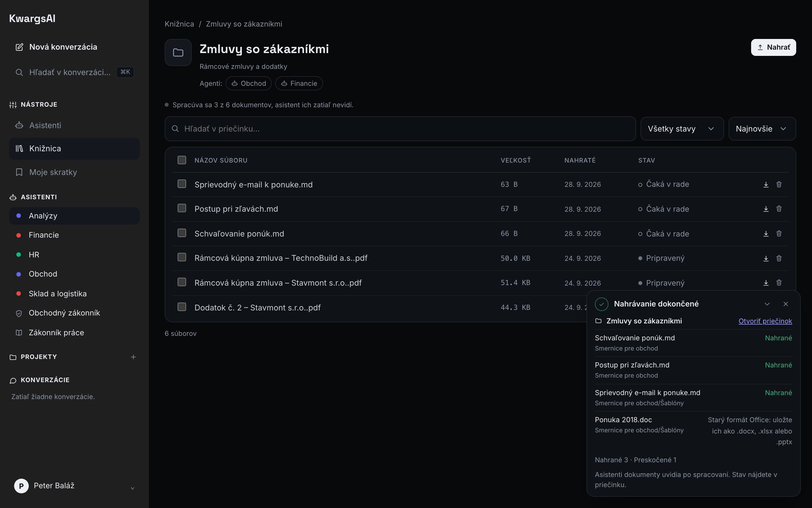
Task: Download Schvaľovanie ponúk.md file
Action: (766, 233)
